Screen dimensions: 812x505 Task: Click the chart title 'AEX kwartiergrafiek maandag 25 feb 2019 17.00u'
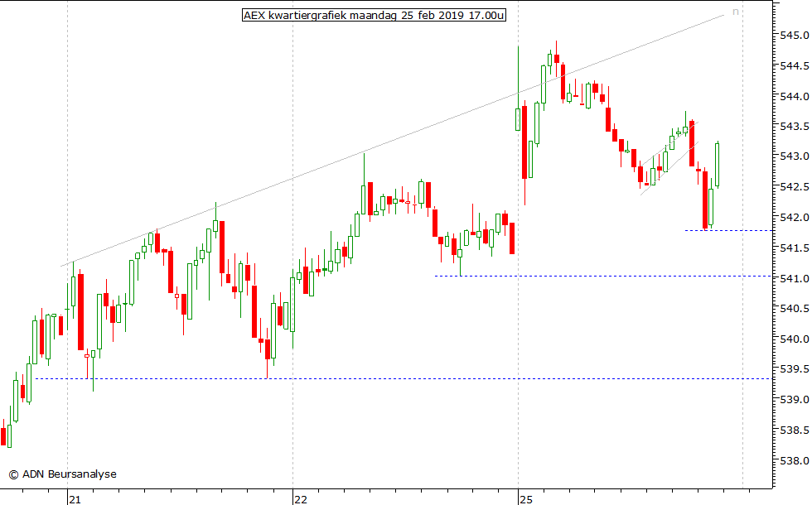pos(374,15)
